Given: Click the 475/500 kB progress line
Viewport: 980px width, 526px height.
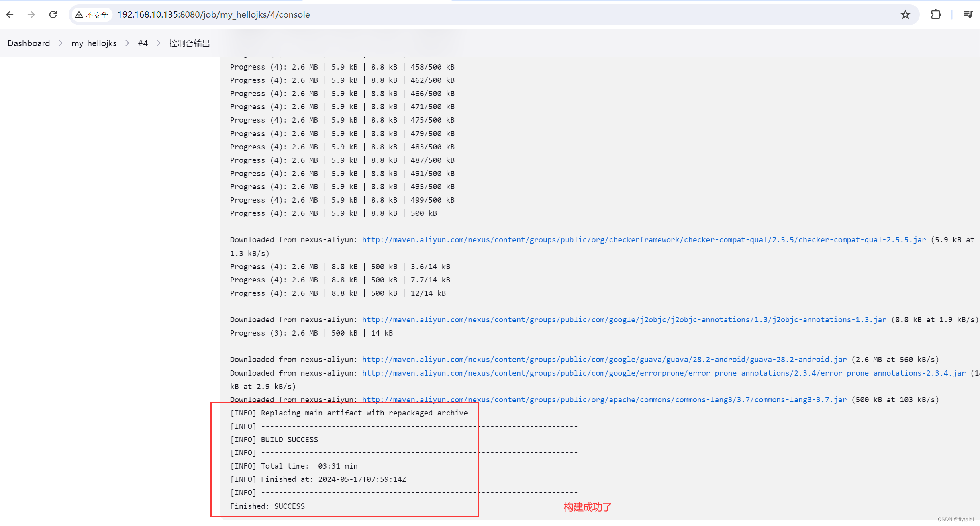Looking at the screenshot, I should (343, 120).
